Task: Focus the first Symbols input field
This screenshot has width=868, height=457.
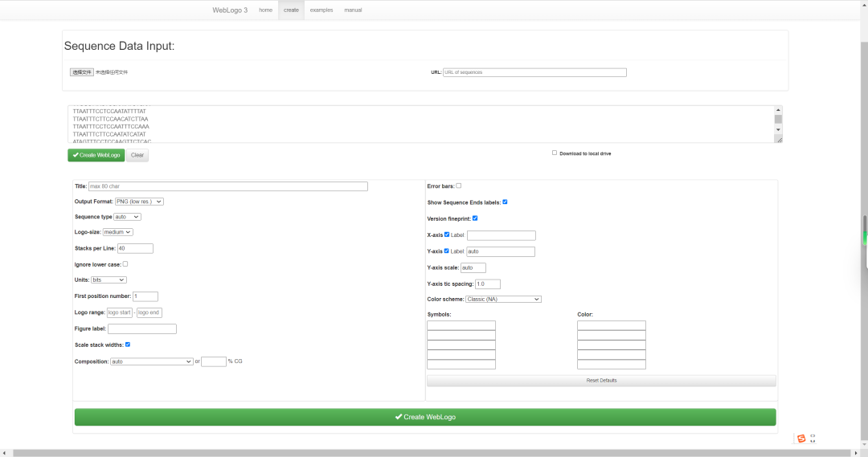Action: [x=461, y=326]
